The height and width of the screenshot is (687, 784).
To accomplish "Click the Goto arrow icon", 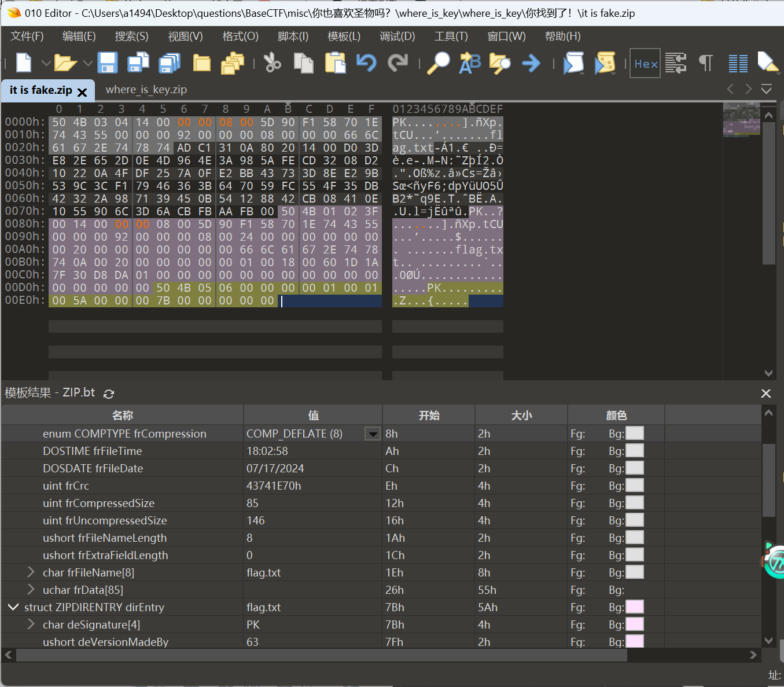I will tap(531, 63).
